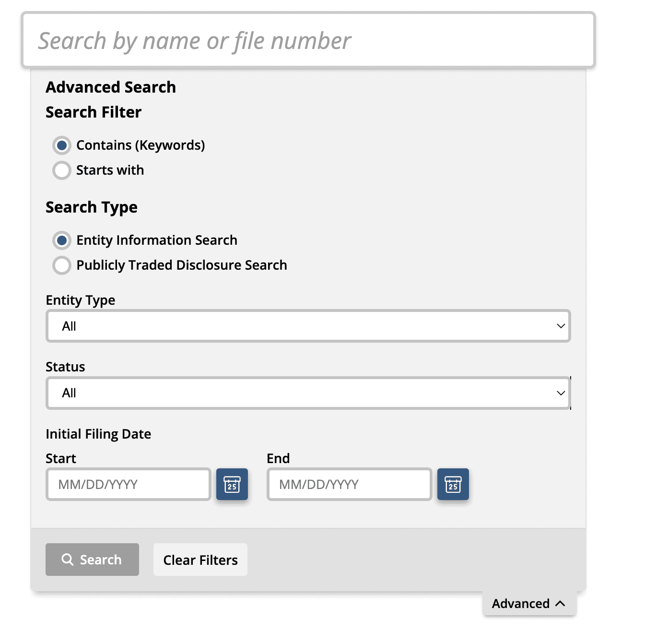Select the Contains (Keywords) radio button

(x=62, y=145)
